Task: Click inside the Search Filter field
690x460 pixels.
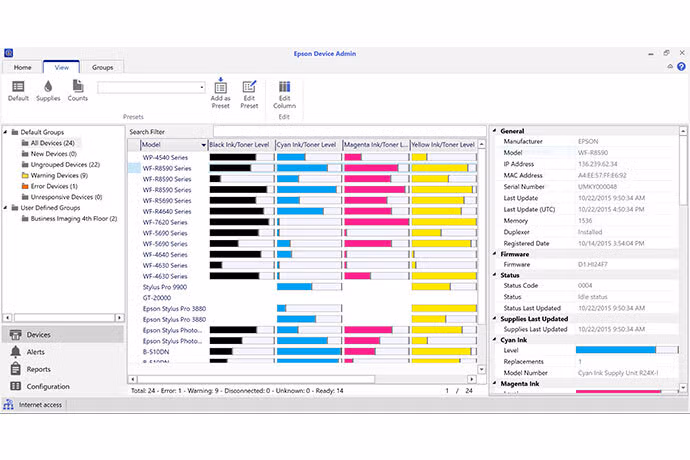Action: [350, 132]
